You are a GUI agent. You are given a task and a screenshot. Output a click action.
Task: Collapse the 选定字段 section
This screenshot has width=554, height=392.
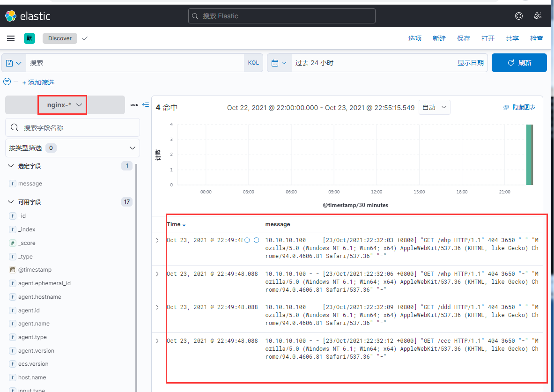11,166
